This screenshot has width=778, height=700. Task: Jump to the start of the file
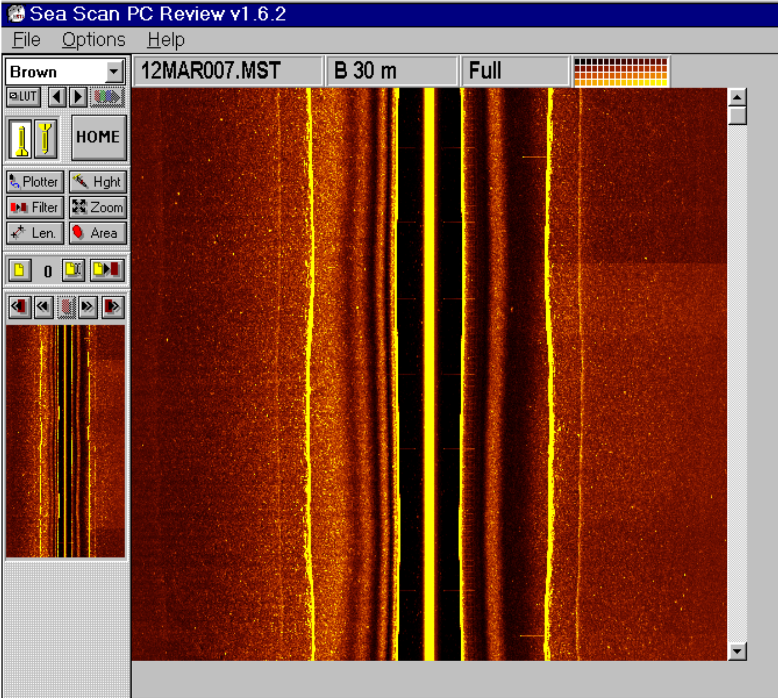20,307
